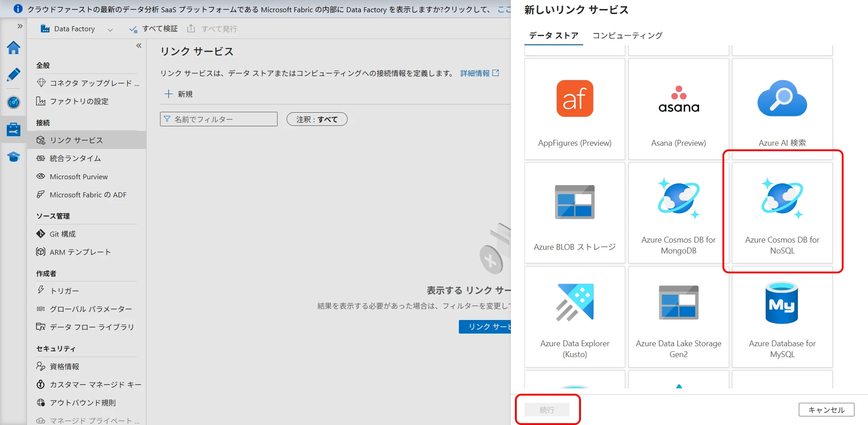Viewport: 868px width, 425px height.
Task: Open the Learning Center graduation cap icon
Action: (x=14, y=157)
